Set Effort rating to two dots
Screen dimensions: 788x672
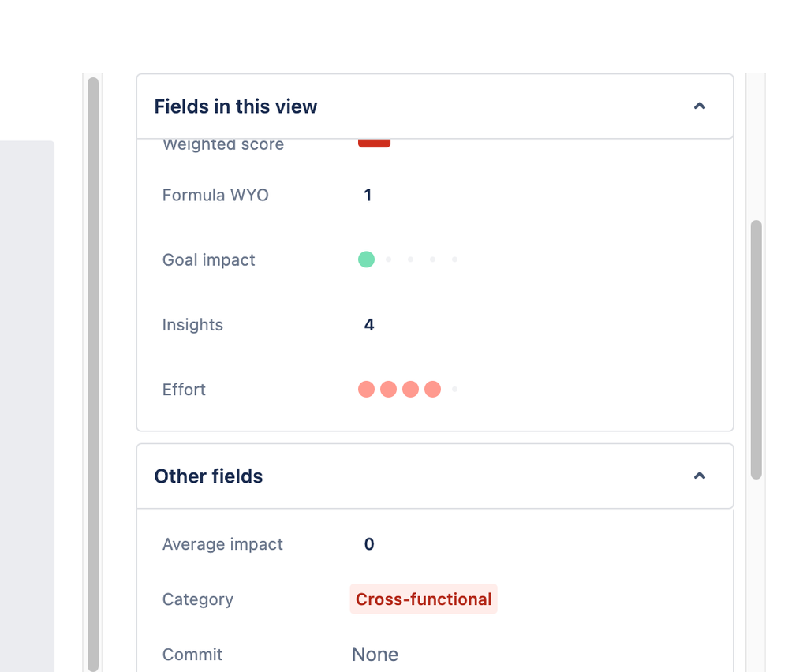388,389
